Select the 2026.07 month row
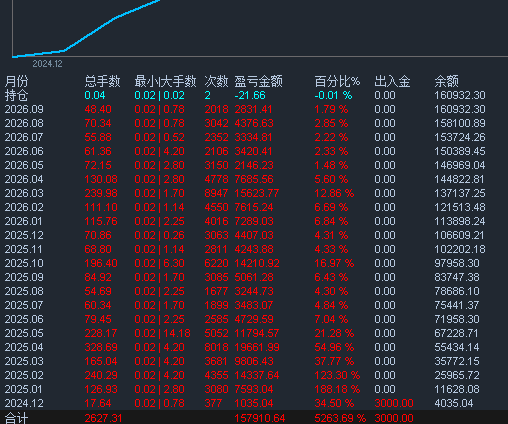Image resolution: width=508 pixels, height=424 pixels. [x=24, y=138]
